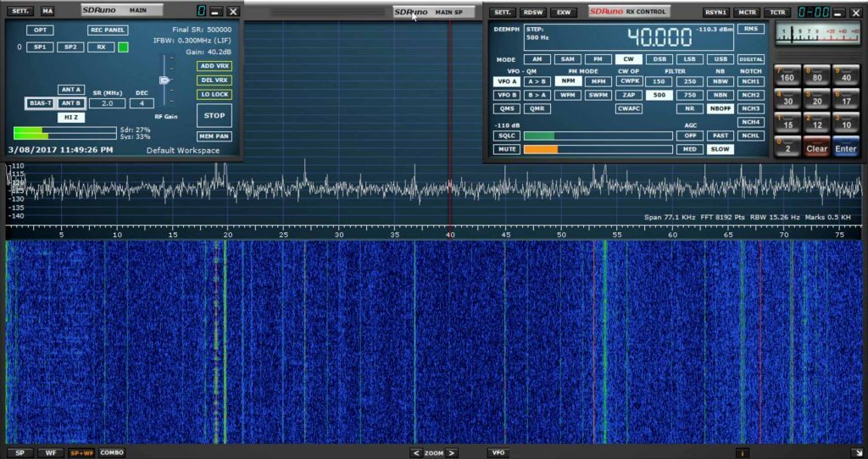
Task: Click the zoom-in right arrow on the spectrum bar
Action: click(x=453, y=453)
